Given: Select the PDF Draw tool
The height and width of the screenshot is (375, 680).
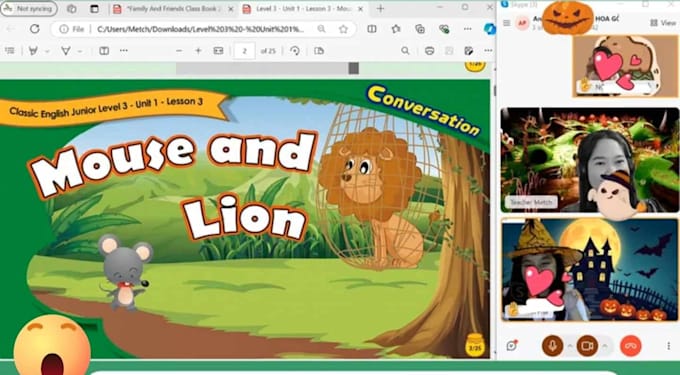Looking at the screenshot, I should tap(65, 51).
